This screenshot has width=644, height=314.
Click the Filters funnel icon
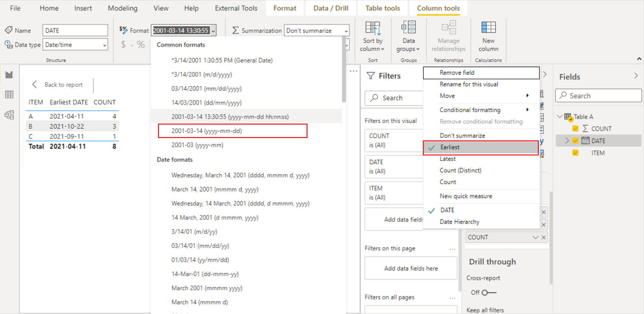tap(371, 76)
